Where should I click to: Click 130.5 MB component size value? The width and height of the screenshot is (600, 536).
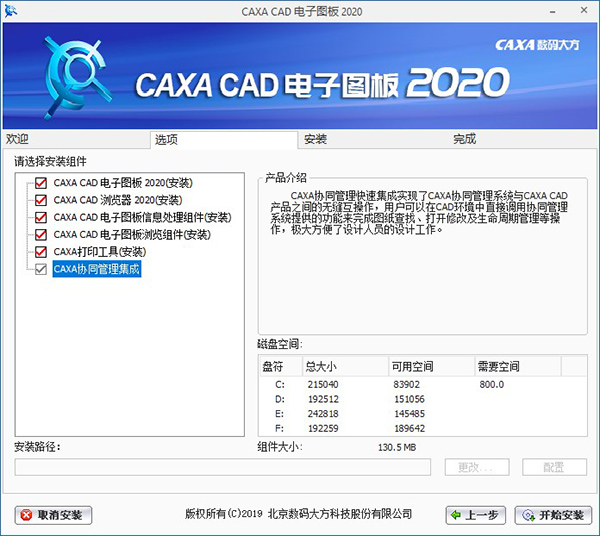pos(397,447)
